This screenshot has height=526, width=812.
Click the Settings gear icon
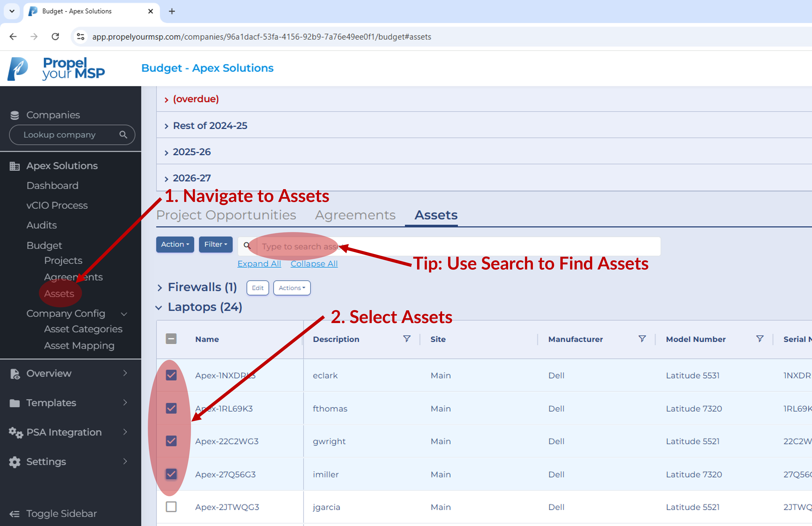click(x=15, y=462)
